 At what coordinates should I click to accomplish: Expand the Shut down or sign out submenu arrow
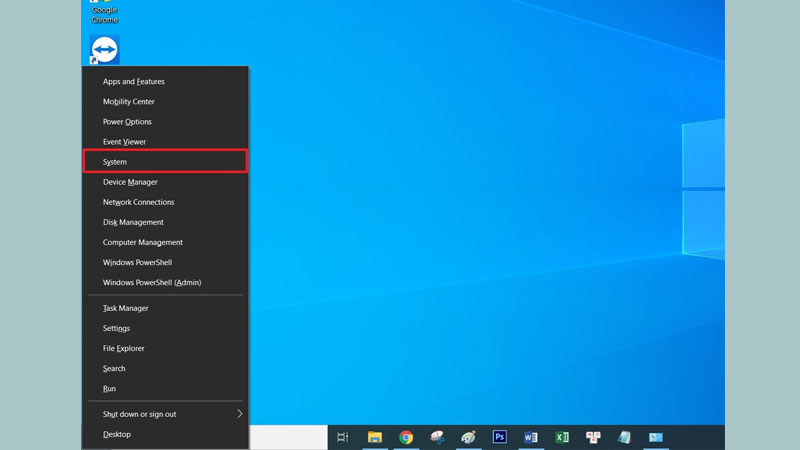239,414
